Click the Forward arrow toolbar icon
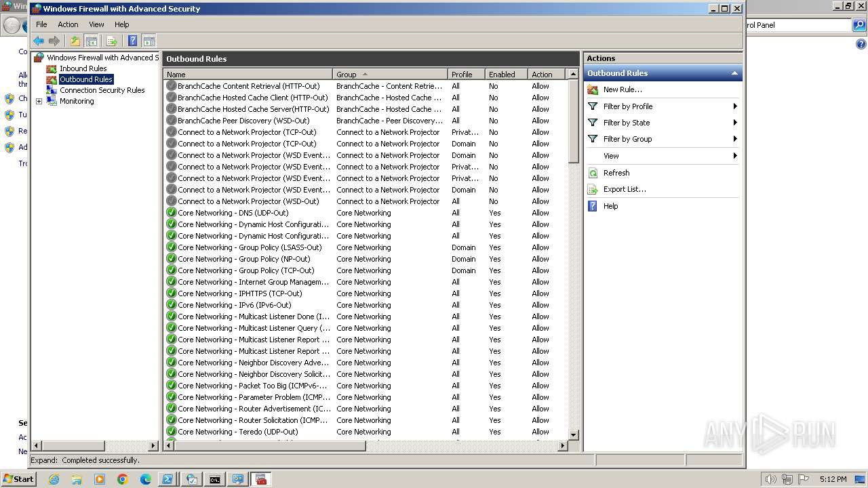The height and width of the screenshot is (488, 868). (x=54, y=41)
